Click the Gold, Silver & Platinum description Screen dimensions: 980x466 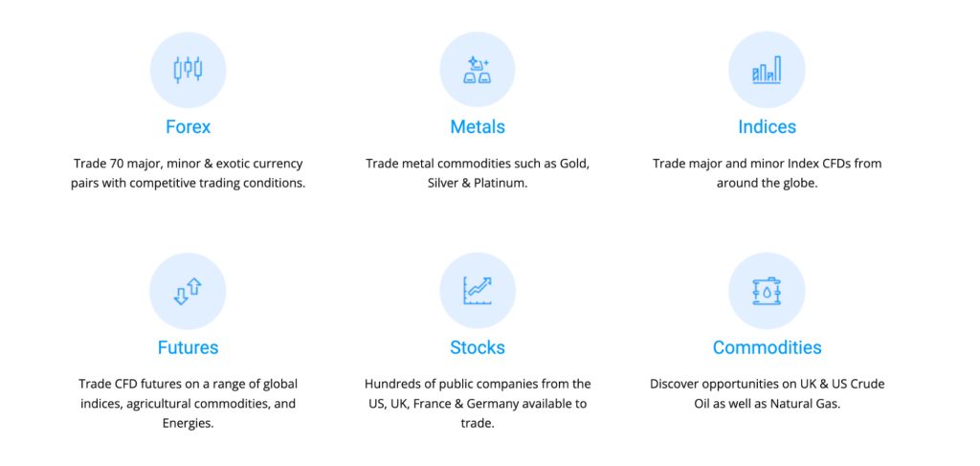[478, 173]
